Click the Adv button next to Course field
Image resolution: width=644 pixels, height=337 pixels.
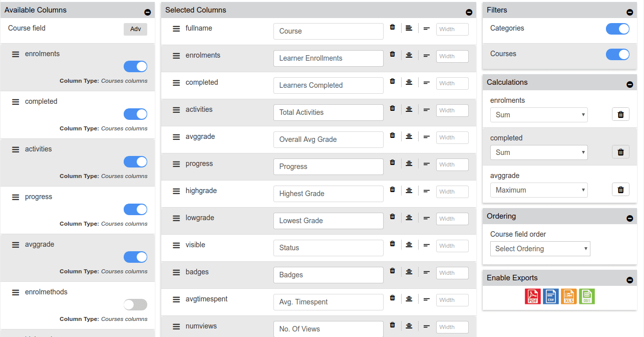pyautogui.click(x=135, y=29)
